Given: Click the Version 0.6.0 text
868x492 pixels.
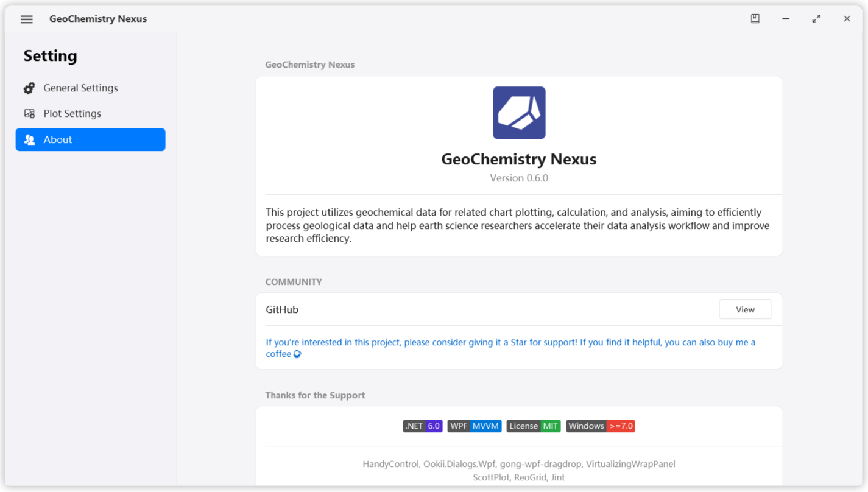Looking at the screenshot, I should click(519, 178).
